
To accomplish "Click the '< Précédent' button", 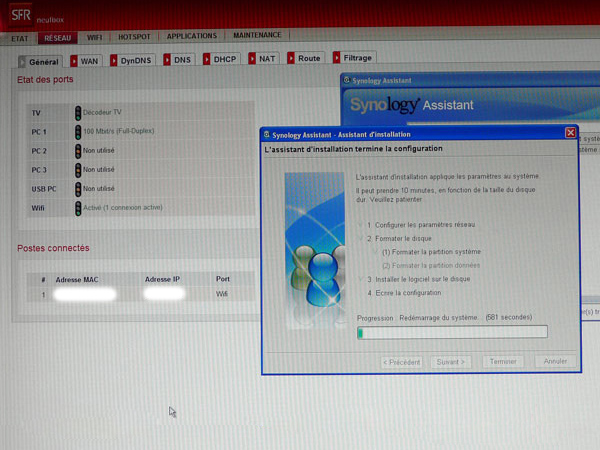I will point(401,362).
